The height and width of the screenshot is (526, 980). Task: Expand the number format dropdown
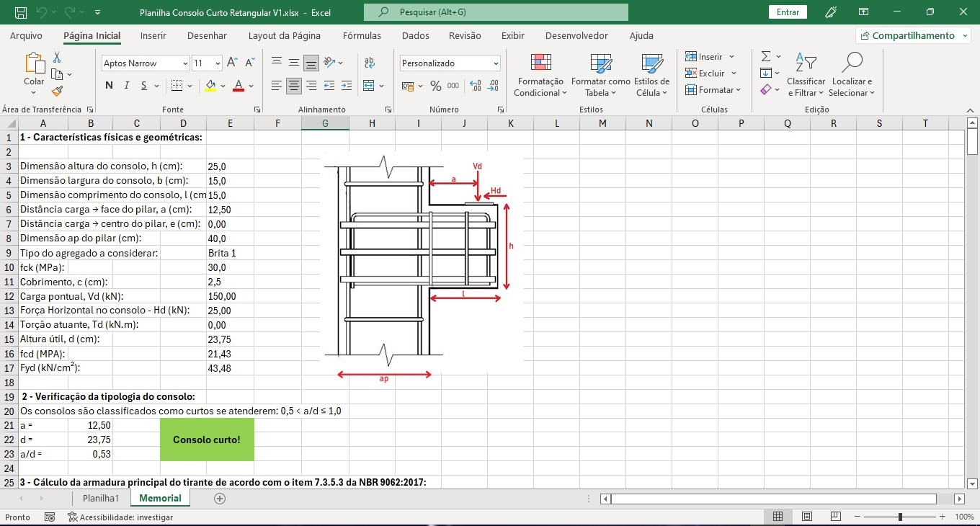click(x=496, y=63)
